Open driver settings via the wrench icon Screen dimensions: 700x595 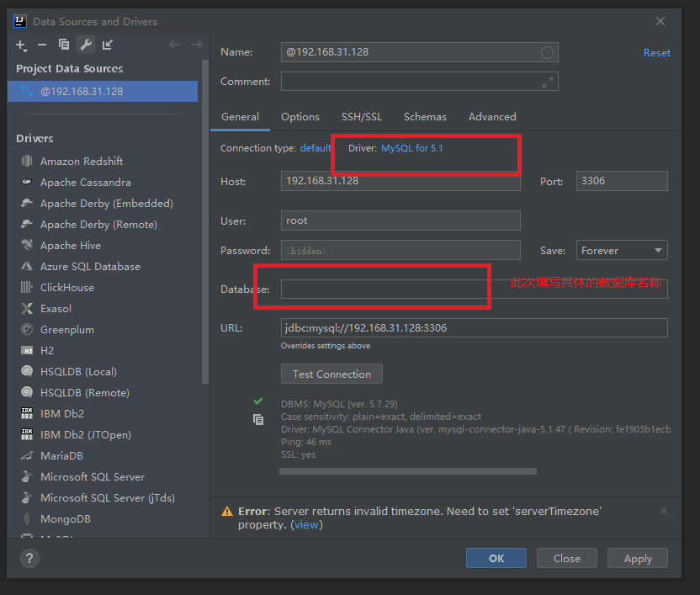coord(84,45)
